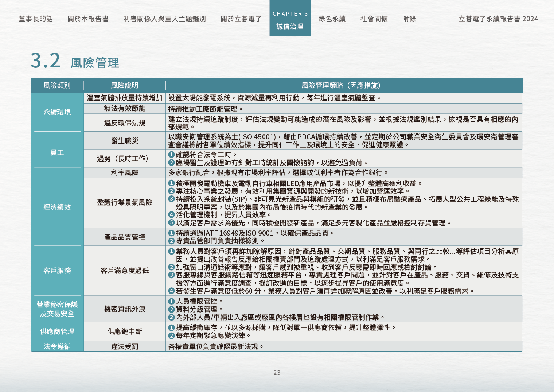Select the 客戶服務 category cell

pos(57,271)
